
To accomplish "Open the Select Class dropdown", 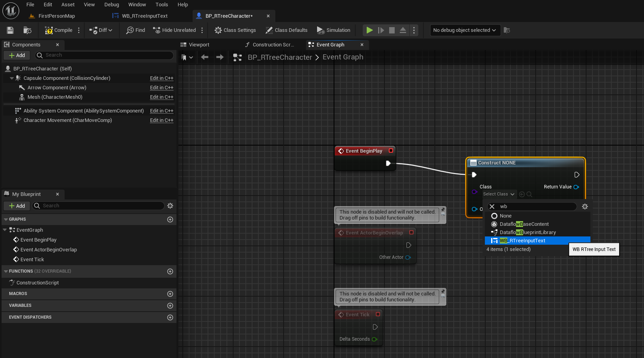I will tap(499, 194).
